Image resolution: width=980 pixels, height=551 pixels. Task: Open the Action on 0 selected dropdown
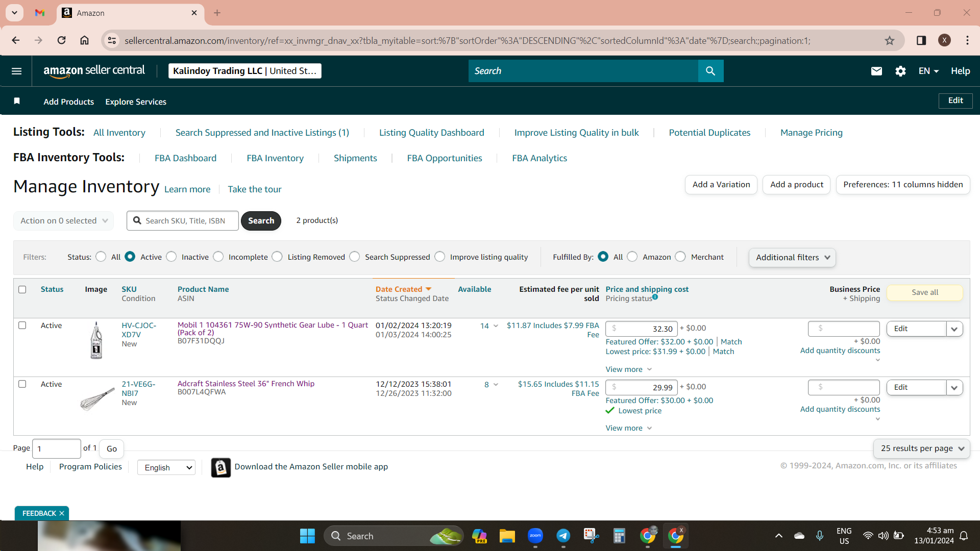[63, 220]
